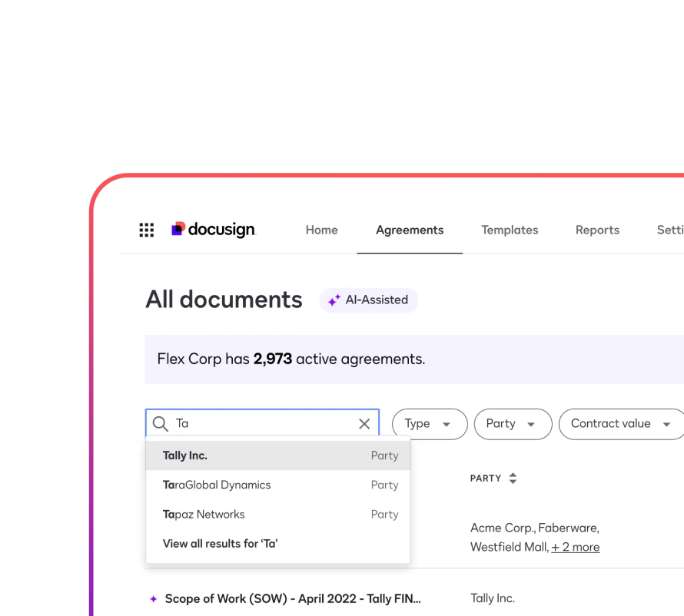Click 'Acme Corp., Faberware,' party text
684x616 pixels.
pyautogui.click(x=535, y=528)
